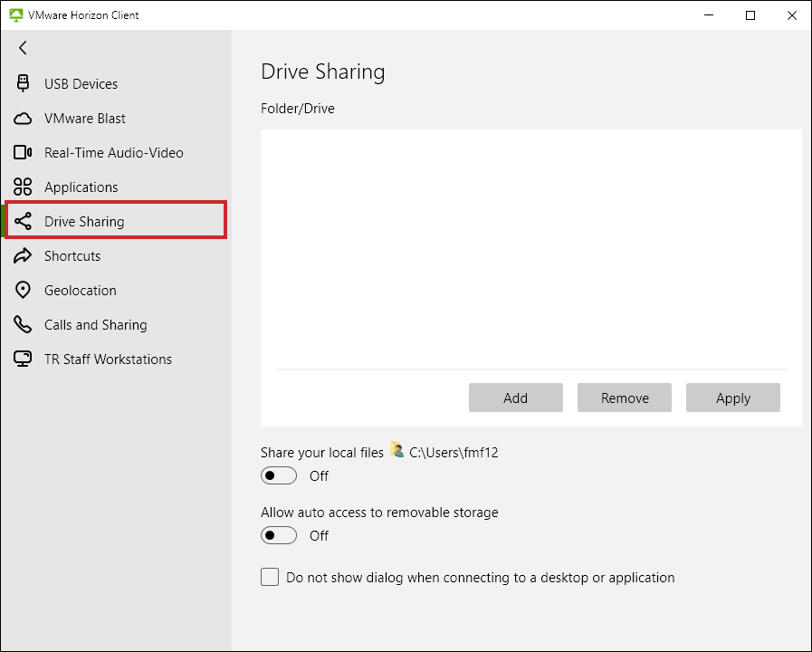
Task: Toggle Share your local files switch
Action: click(279, 475)
